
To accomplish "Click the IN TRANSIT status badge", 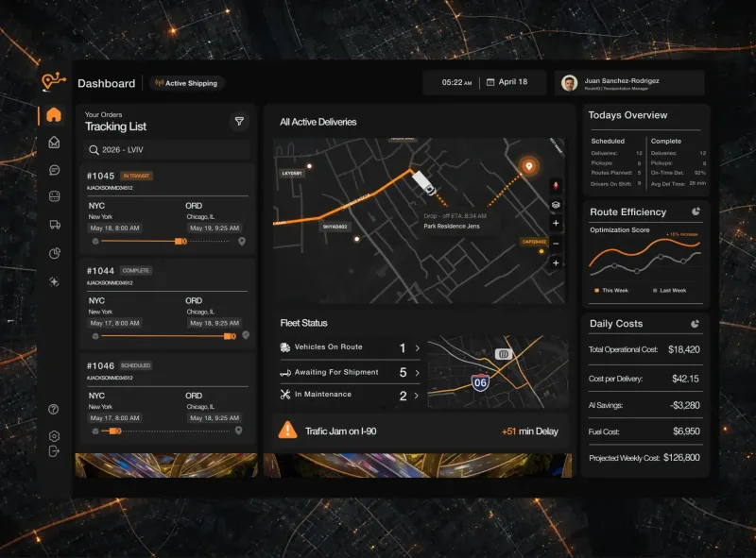I will (136, 176).
